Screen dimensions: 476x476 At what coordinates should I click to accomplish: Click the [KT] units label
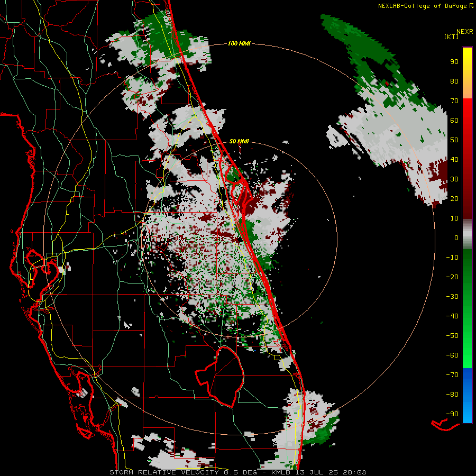coord(452,36)
